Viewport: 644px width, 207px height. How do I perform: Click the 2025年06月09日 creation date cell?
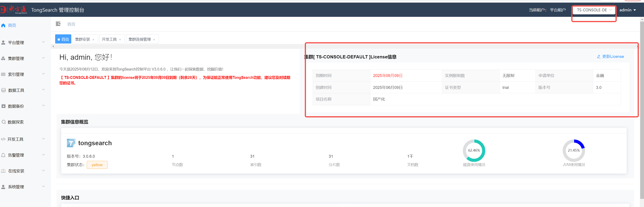pyautogui.click(x=406, y=88)
